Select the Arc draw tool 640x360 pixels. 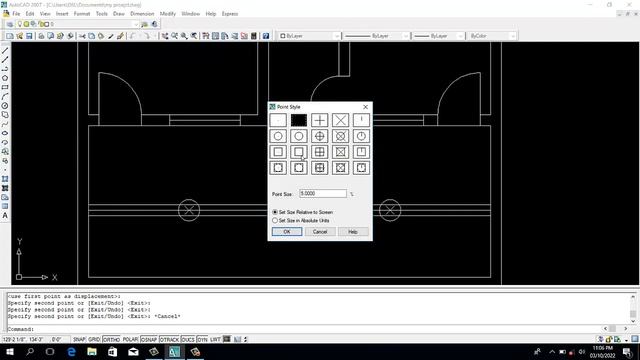click(5, 96)
